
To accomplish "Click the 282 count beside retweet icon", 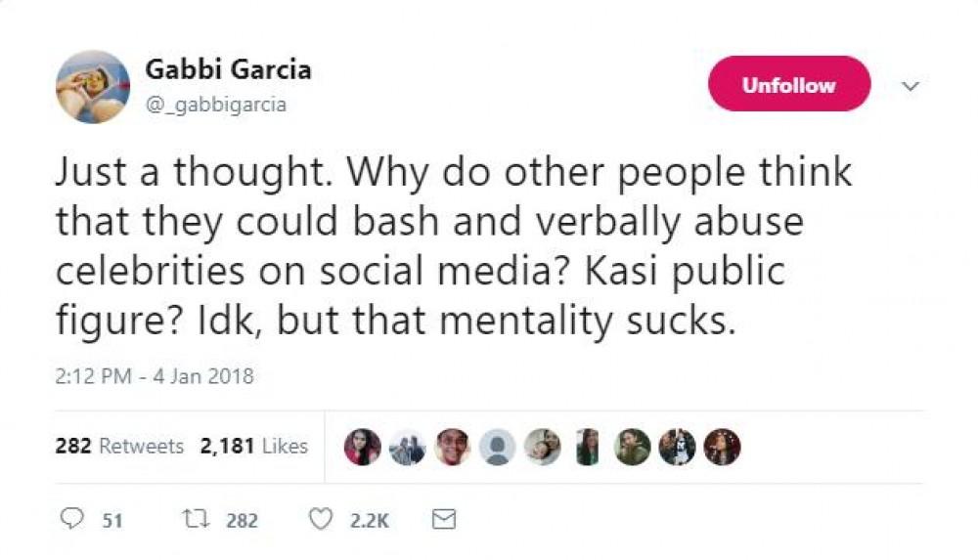I will pyautogui.click(x=242, y=520).
